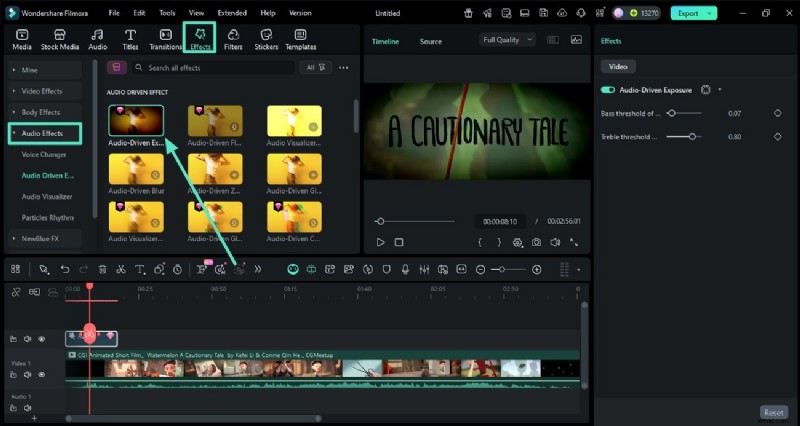Open more options ellipsis in effects search
Screen dimensions: 800x426
(344, 68)
